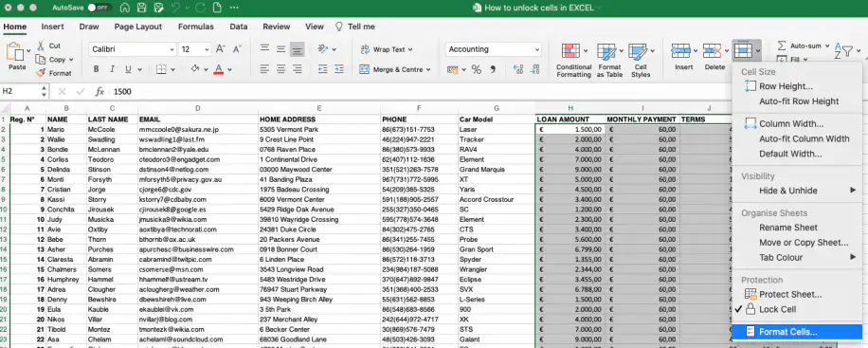Click the red Font Colour A button
Image resolution: width=868 pixels, height=348 pixels.
click(x=218, y=69)
